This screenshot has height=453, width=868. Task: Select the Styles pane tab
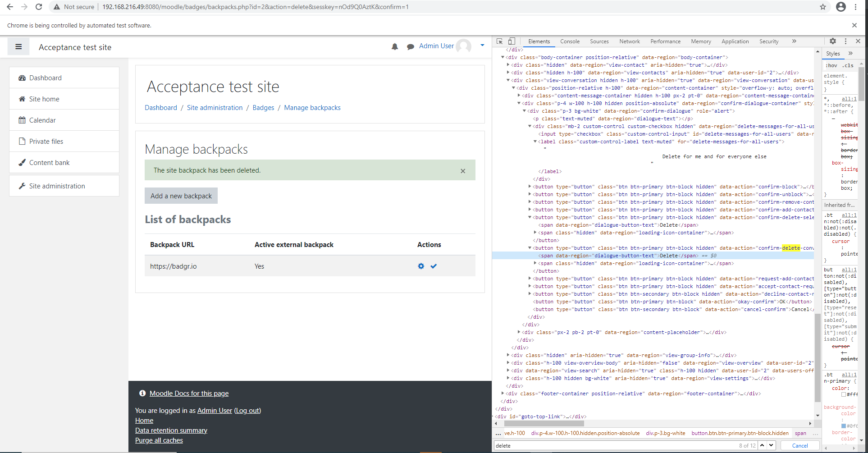[x=833, y=53]
